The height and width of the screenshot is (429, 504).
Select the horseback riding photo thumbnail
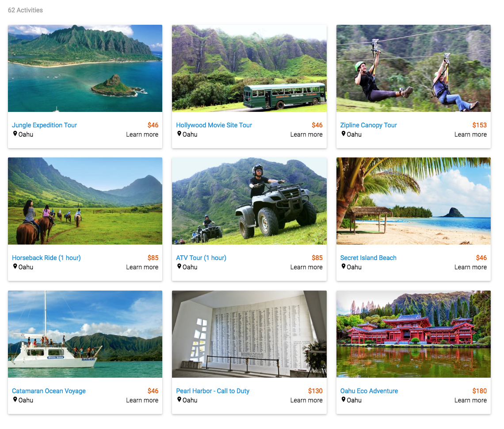[85, 201]
